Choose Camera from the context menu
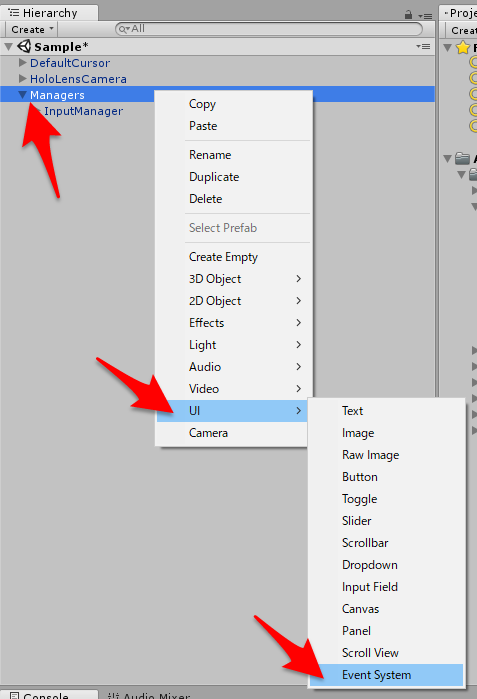Image resolution: width=477 pixels, height=699 pixels. coord(232,432)
